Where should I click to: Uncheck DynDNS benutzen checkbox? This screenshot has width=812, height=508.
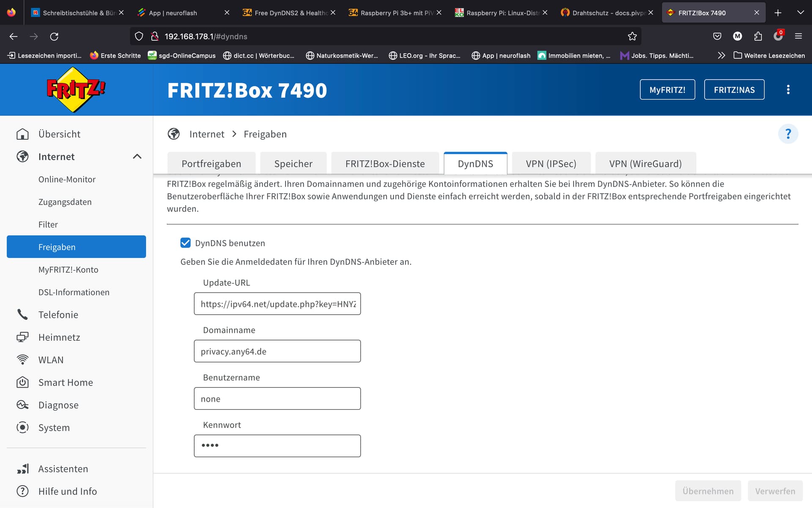[x=185, y=243]
